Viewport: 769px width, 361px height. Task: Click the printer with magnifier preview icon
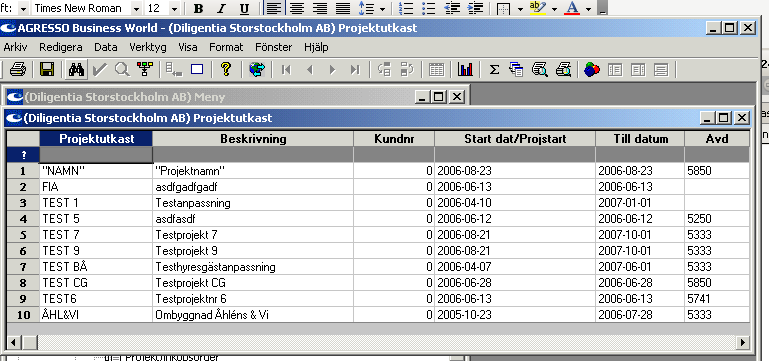[x=564, y=70]
